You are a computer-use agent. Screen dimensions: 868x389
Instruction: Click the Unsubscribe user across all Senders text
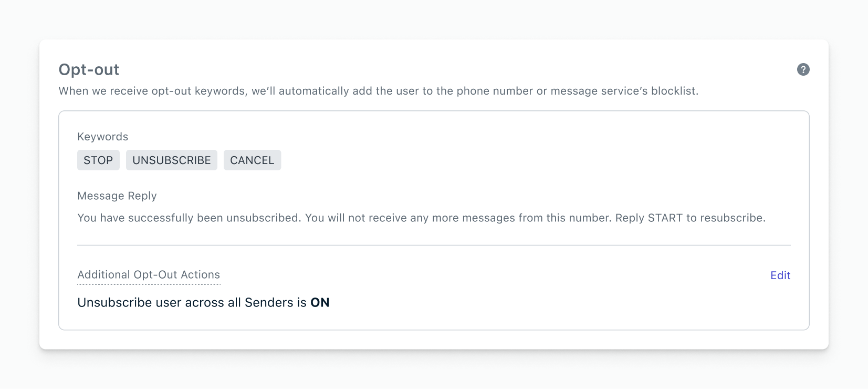click(x=192, y=303)
